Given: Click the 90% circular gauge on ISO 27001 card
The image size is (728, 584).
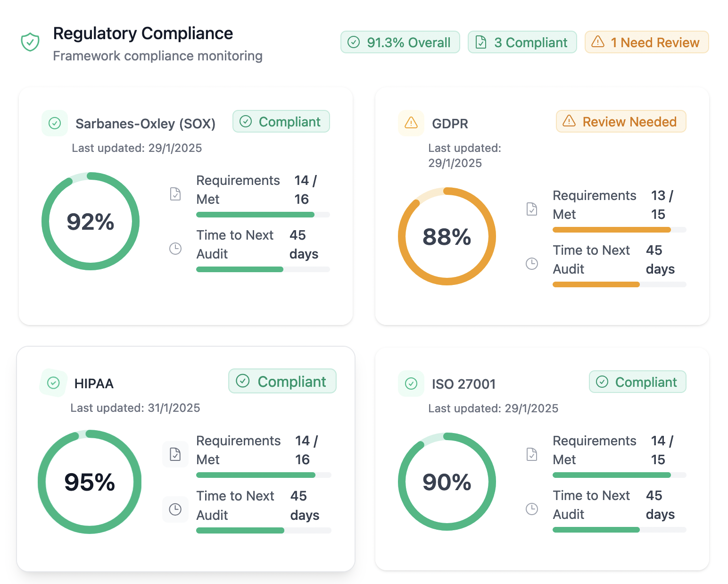Looking at the screenshot, I should click(x=447, y=482).
